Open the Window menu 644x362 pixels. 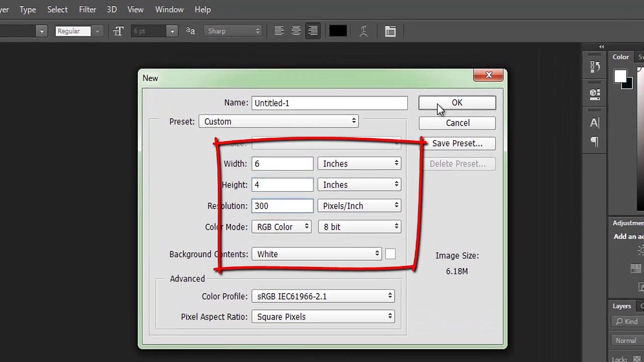pos(169,10)
